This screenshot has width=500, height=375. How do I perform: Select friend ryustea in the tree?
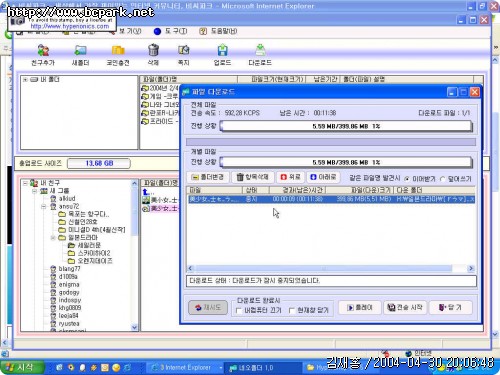(x=69, y=324)
